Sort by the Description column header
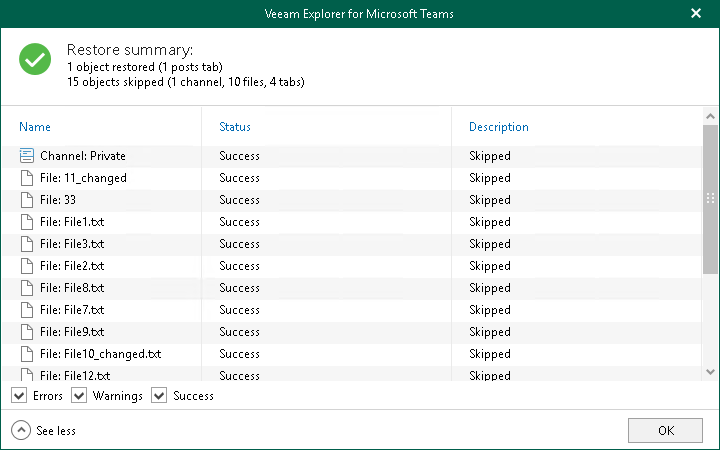Screen dimensions: 720x450 (x=499, y=127)
